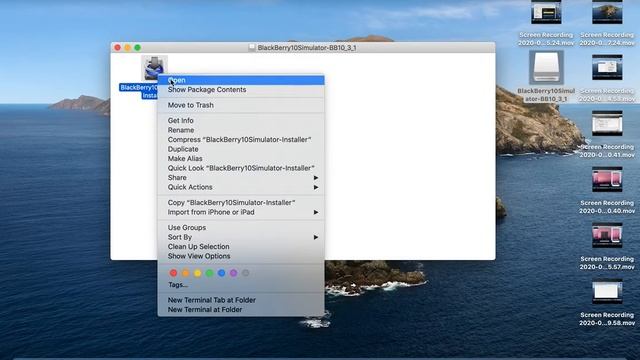The image size is (640, 360).
Task: Close the BlackBerry10Simulator-BB10_3_1 window
Action: [118, 48]
